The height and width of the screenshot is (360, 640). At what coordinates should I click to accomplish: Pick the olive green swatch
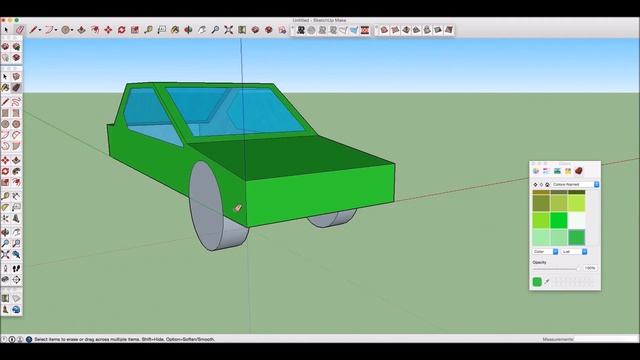[x=541, y=203]
